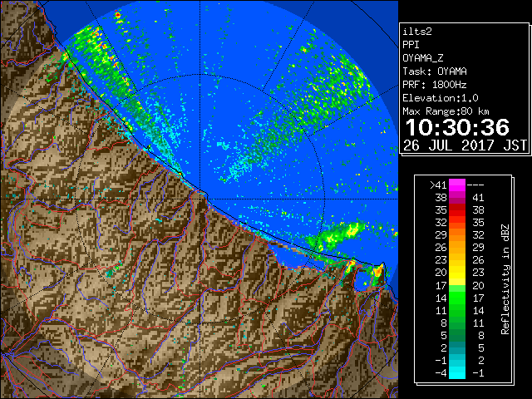
Task: Click the cyan -4 to -1 dBZ swatch
Action: point(457,372)
